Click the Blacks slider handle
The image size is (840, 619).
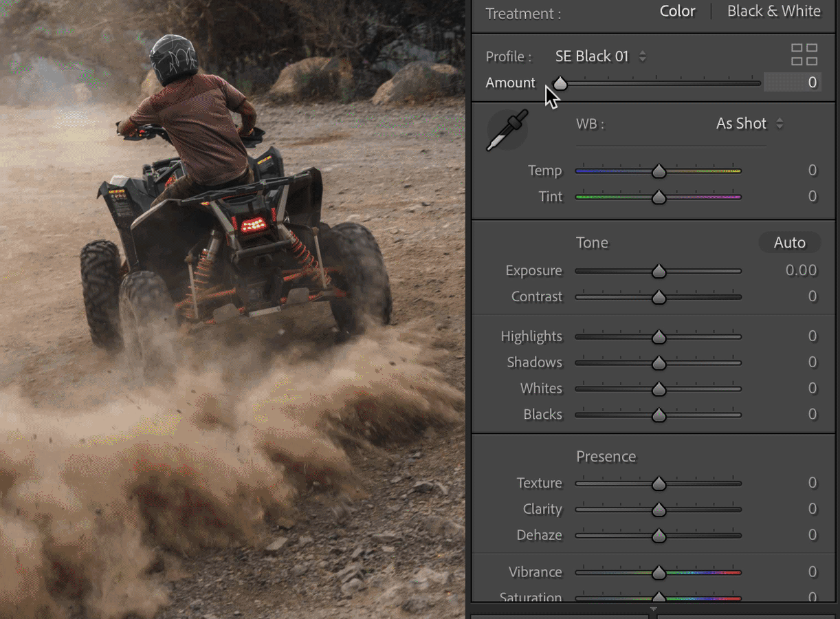click(659, 415)
